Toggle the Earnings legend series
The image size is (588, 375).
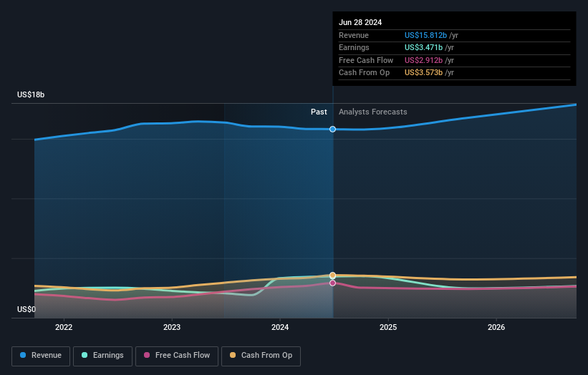coord(102,356)
